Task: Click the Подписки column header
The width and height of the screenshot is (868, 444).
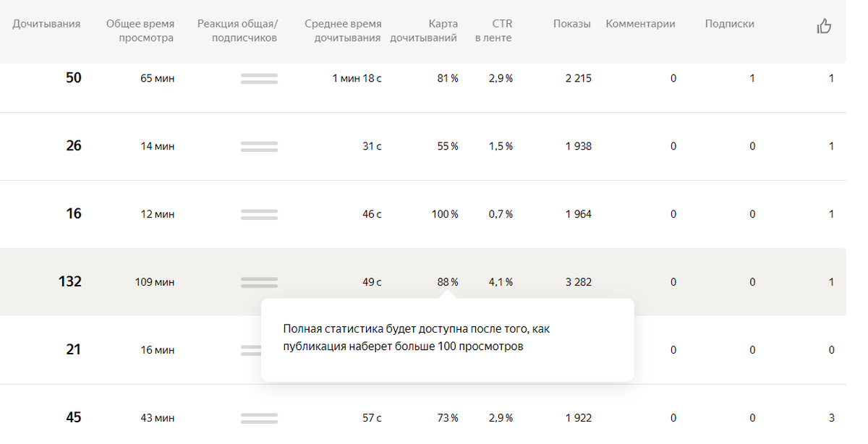Action: click(730, 24)
